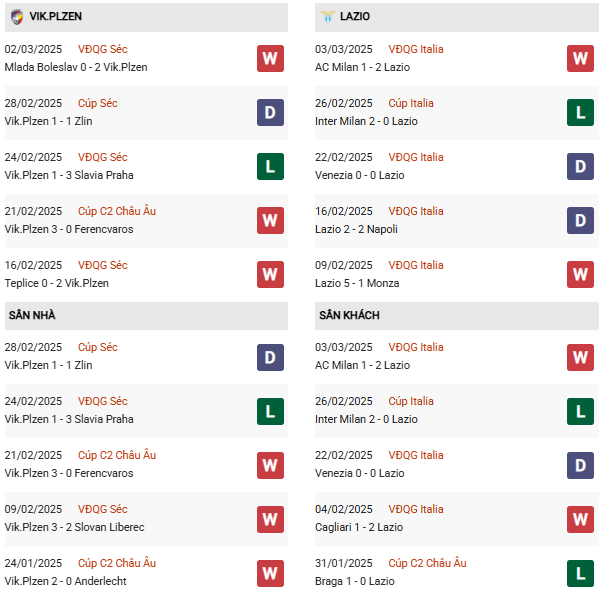Click the Vik.Plzen club logo icon

coord(16,17)
